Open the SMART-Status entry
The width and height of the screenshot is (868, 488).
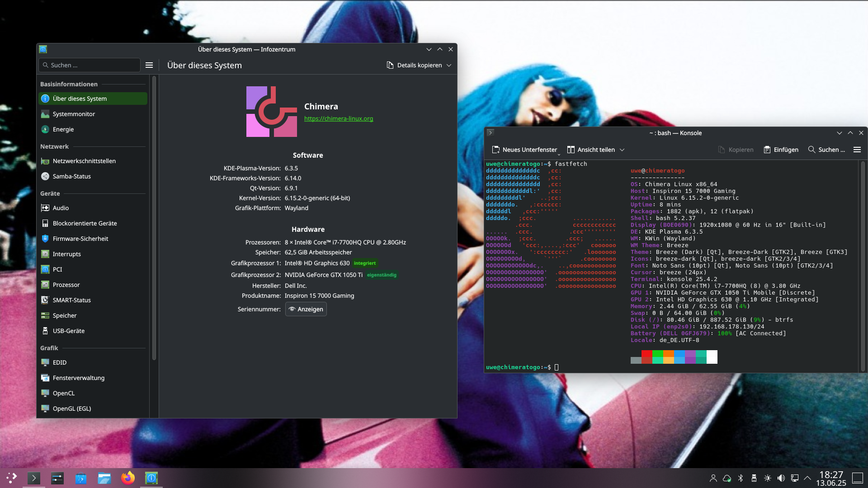[x=93, y=300]
